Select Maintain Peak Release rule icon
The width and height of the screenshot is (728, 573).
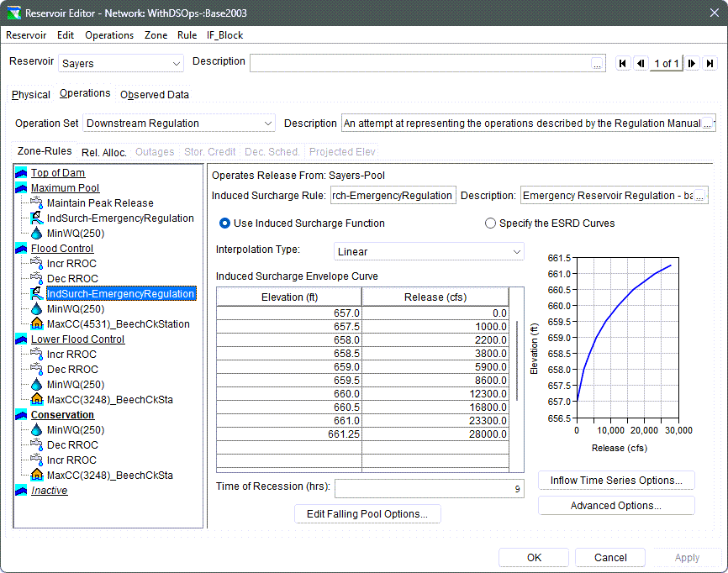[37, 203]
